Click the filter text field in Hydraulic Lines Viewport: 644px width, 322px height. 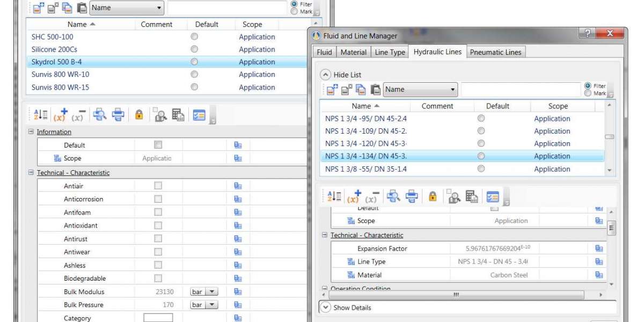point(520,90)
